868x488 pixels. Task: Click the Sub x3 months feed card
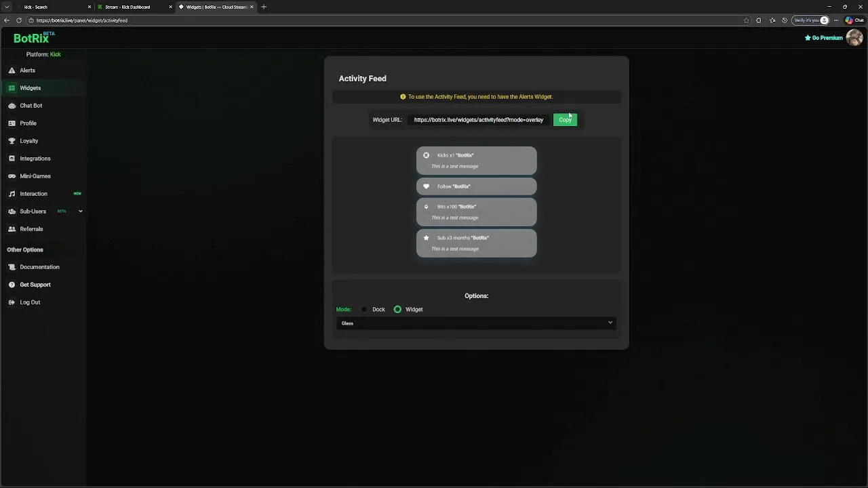[476, 243]
